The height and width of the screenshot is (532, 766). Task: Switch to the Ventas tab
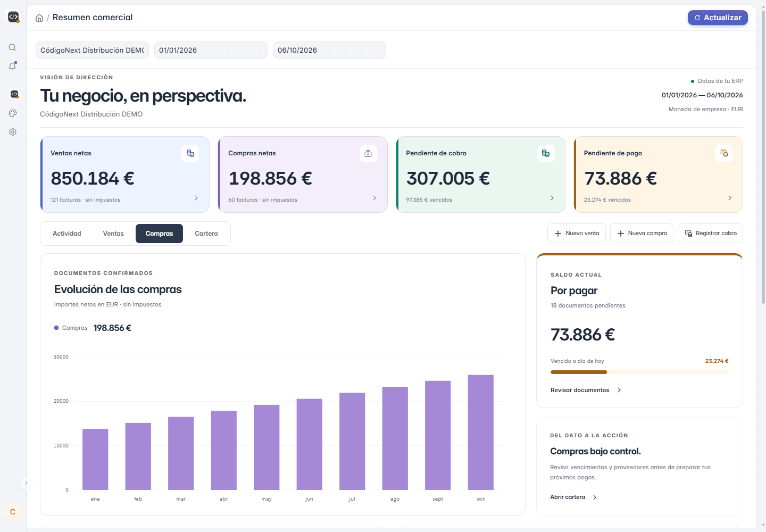coord(113,234)
